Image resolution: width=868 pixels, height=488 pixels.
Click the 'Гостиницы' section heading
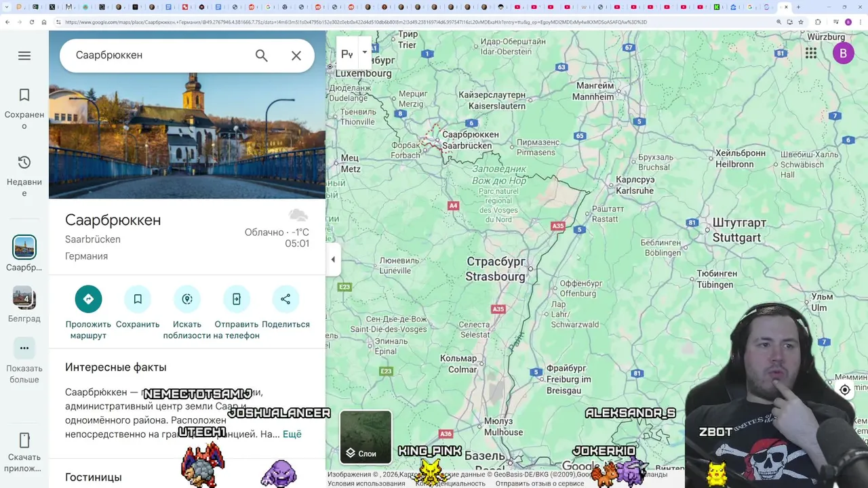pyautogui.click(x=94, y=477)
